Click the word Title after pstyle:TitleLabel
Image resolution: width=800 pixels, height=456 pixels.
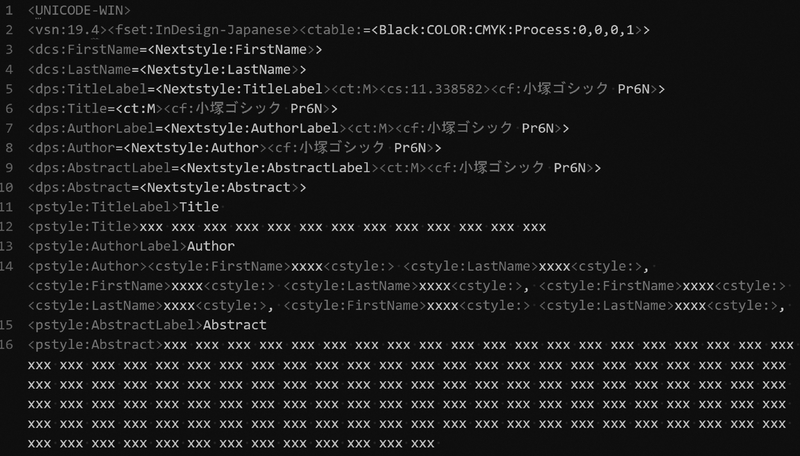pyautogui.click(x=199, y=207)
